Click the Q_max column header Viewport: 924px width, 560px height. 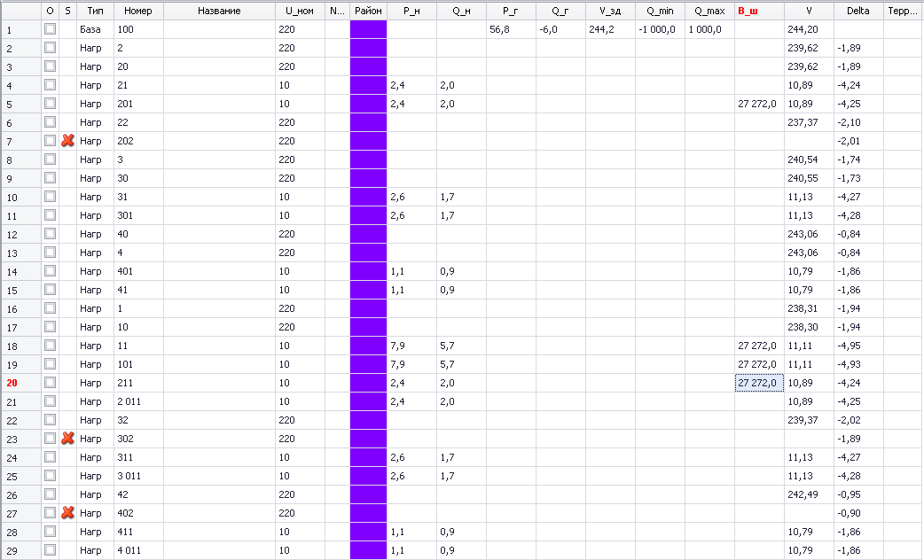click(709, 11)
